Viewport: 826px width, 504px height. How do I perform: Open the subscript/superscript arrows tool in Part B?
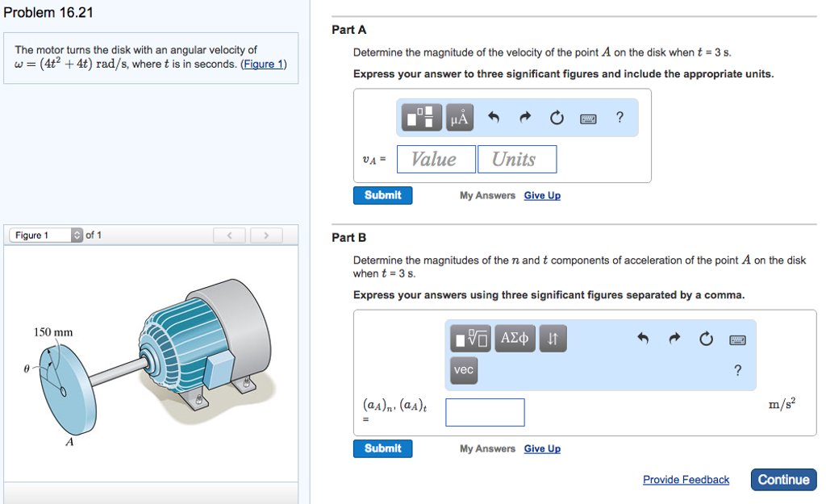click(553, 338)
